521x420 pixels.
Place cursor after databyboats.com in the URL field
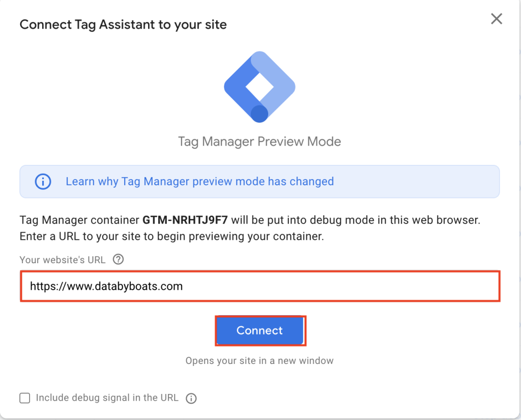click(183, 286)
